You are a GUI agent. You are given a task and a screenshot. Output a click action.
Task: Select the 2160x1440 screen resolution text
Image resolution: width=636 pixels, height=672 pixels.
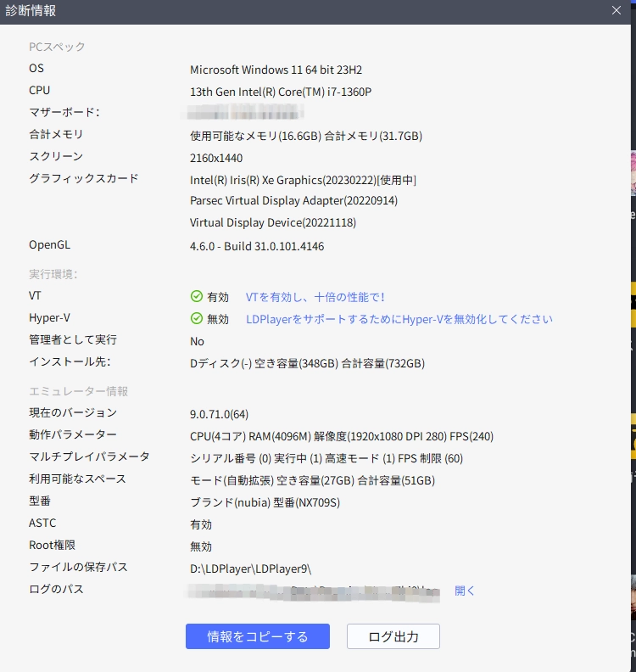pyautogui.click(x=217, y=158)
